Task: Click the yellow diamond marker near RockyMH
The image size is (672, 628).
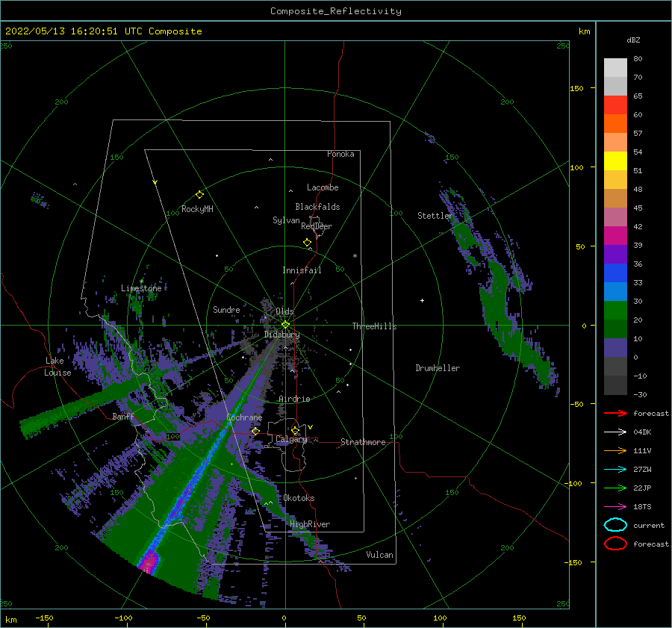Action: pyautogui.click(x=199, y=195)
